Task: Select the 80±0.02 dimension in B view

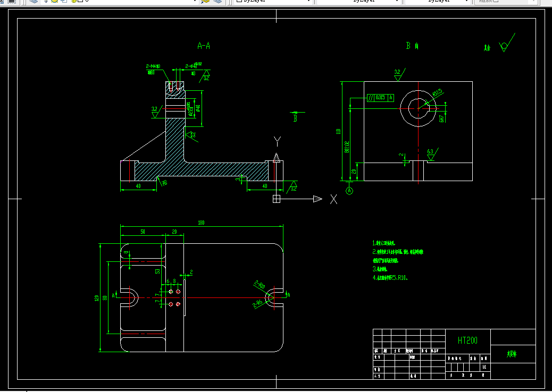Action: (x=347, y=147)
